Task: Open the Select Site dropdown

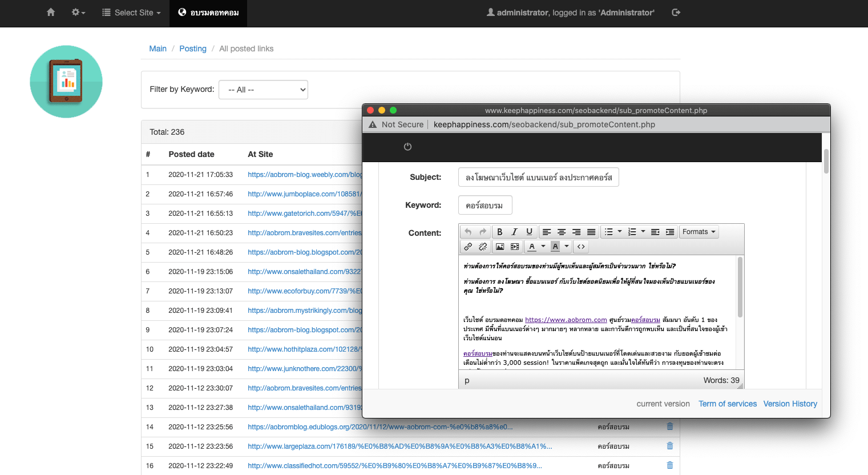Action: (x=131, y=13)
